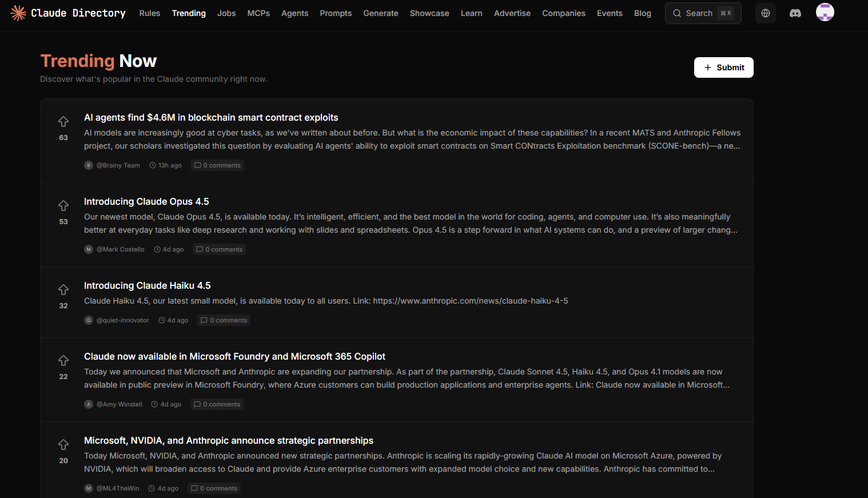Viewport: 868px width, 498px height.
Task: Click the vote count 22
Action: pos(63,377)
